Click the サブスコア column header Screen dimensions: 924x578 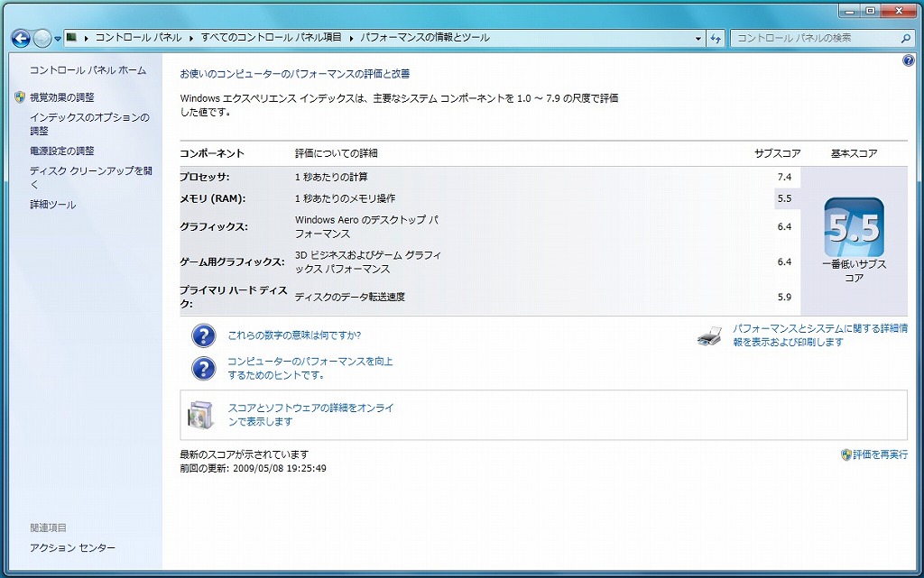(777, 153)
